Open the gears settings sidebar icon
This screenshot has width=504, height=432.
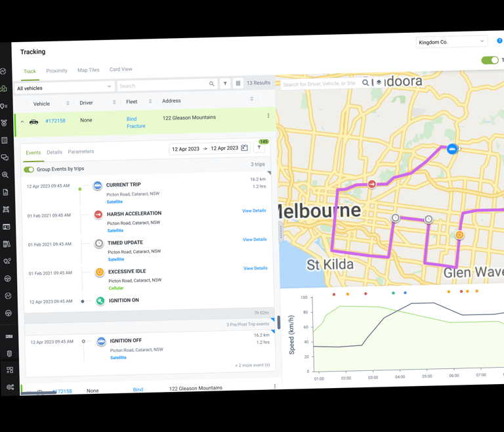tap(10, 387)
